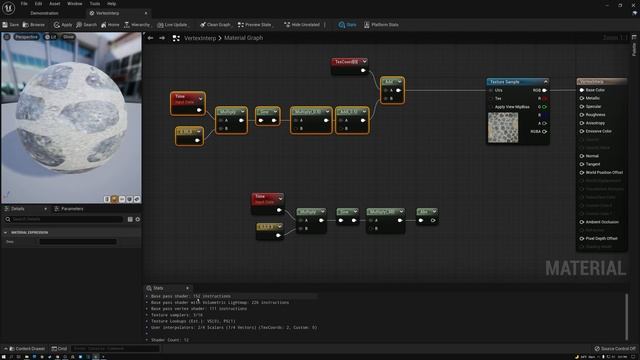Open Platform Stats from the toolbar
The width and height of the screenshot is (640, 360).
(381, 25)
